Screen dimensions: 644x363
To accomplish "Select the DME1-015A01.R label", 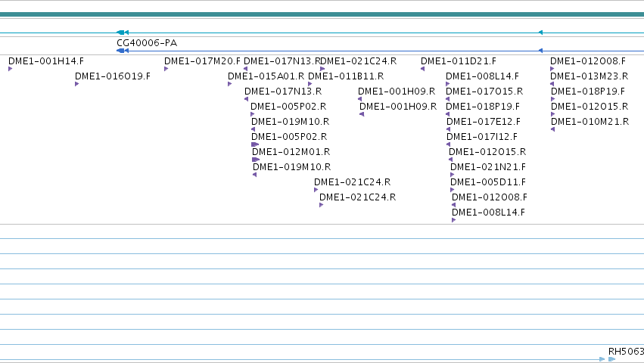I will [x=266, y=76].
